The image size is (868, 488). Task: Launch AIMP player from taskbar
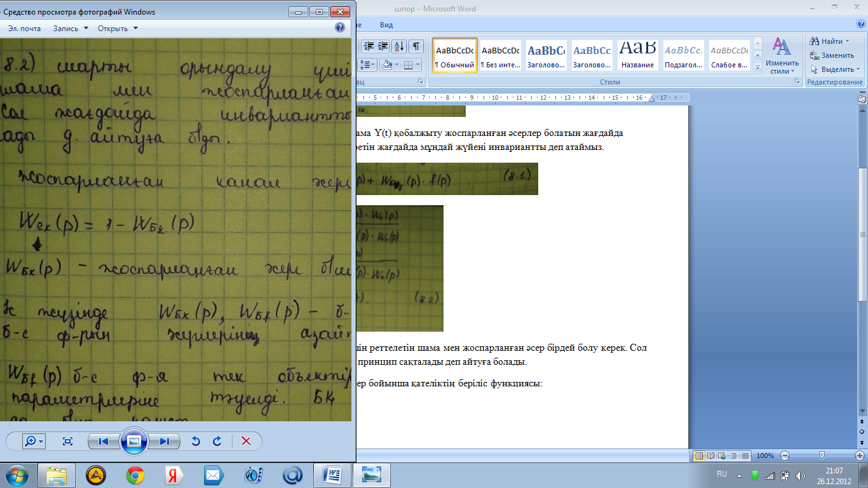pos(96,475)
